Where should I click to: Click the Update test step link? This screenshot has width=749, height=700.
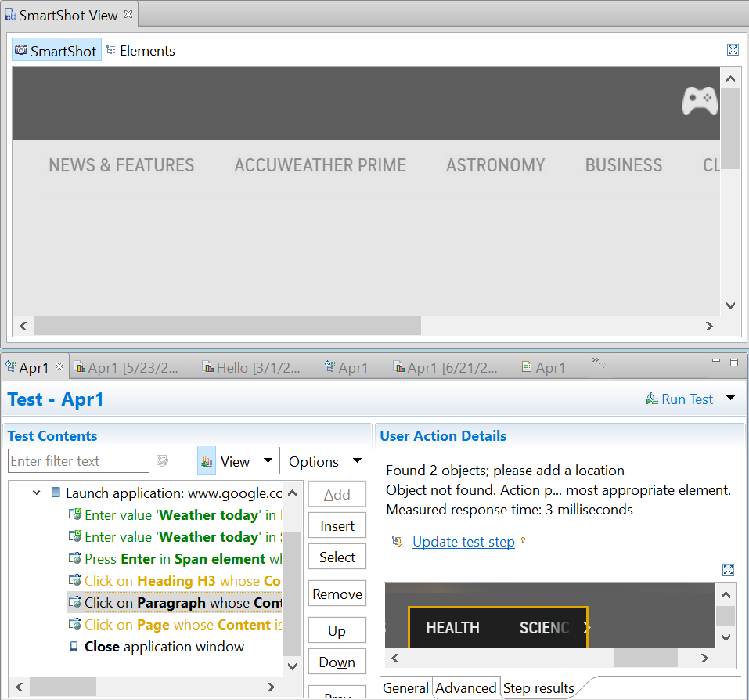tap(463, 542)
